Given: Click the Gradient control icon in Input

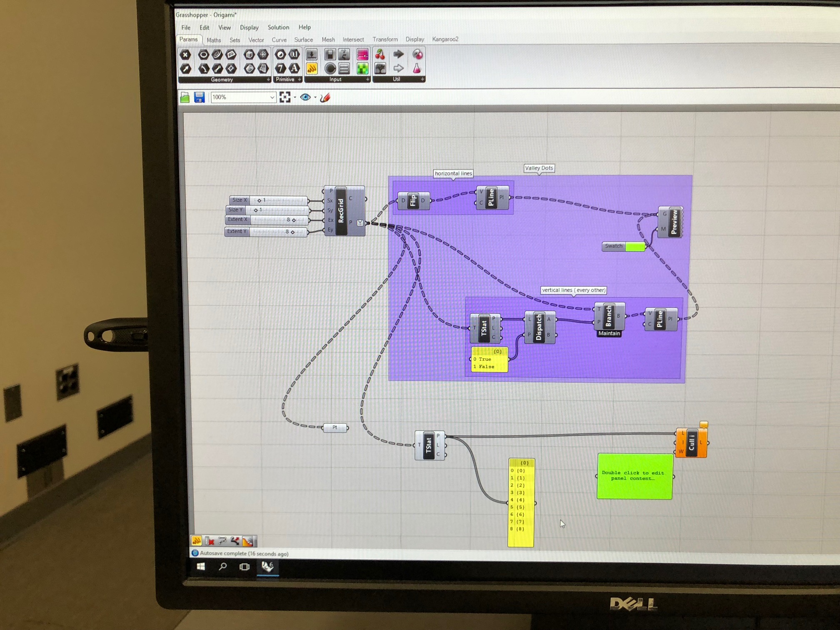Looking at the screenshot, I should click(x=362, y=55).
